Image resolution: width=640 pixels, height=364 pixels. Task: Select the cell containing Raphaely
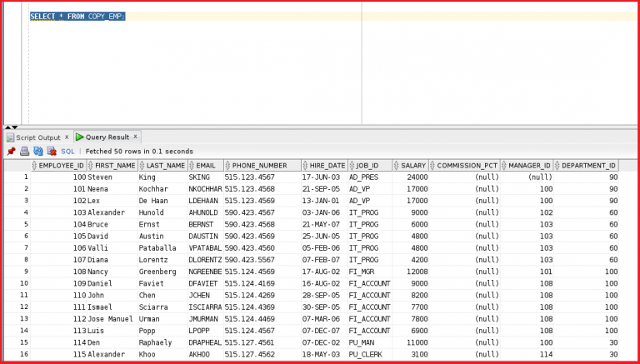162,343
